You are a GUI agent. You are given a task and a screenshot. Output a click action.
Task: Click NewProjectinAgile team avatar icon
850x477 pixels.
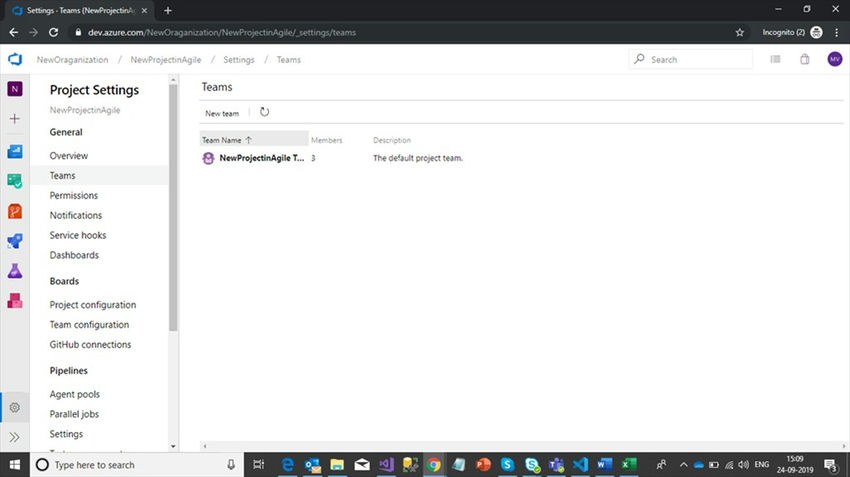click(x=208, y=158)
